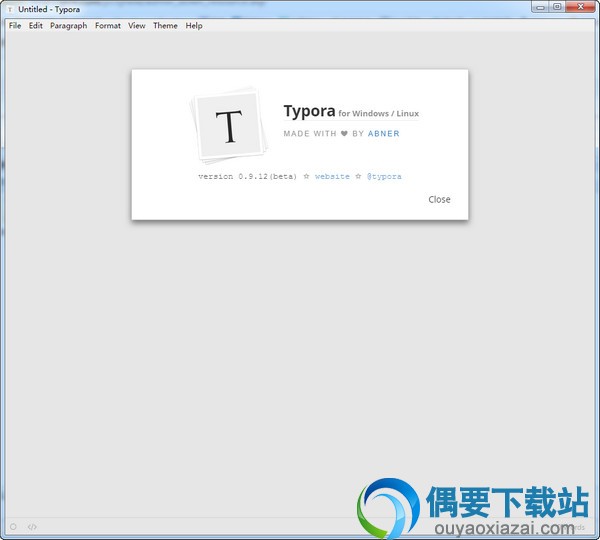Open the website link
The image size is (600, 540).
pos(332,176)
